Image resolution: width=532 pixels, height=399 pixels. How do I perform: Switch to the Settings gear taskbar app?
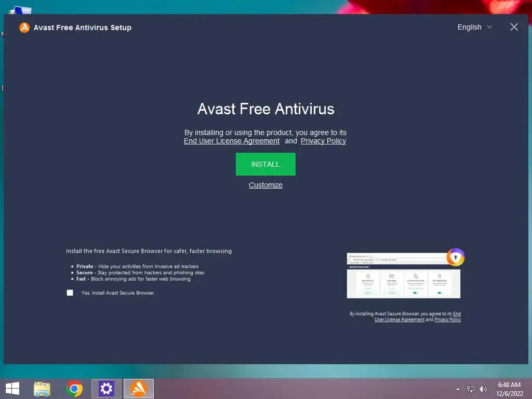tap(106, 389)
